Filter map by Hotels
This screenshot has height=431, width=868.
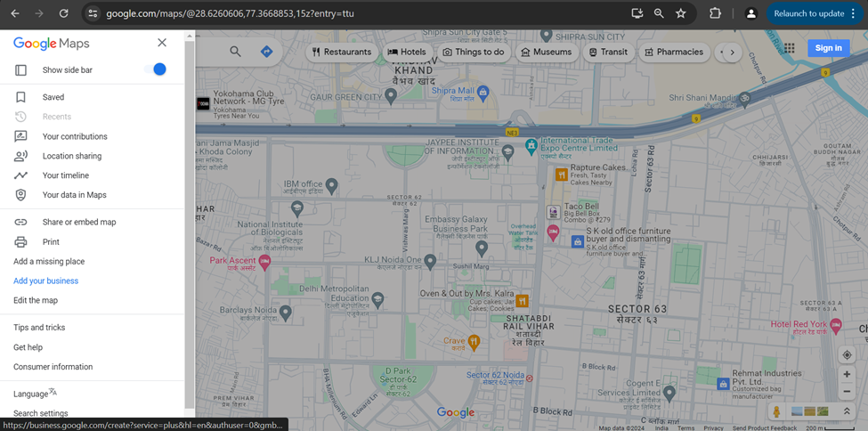(407, 52)
